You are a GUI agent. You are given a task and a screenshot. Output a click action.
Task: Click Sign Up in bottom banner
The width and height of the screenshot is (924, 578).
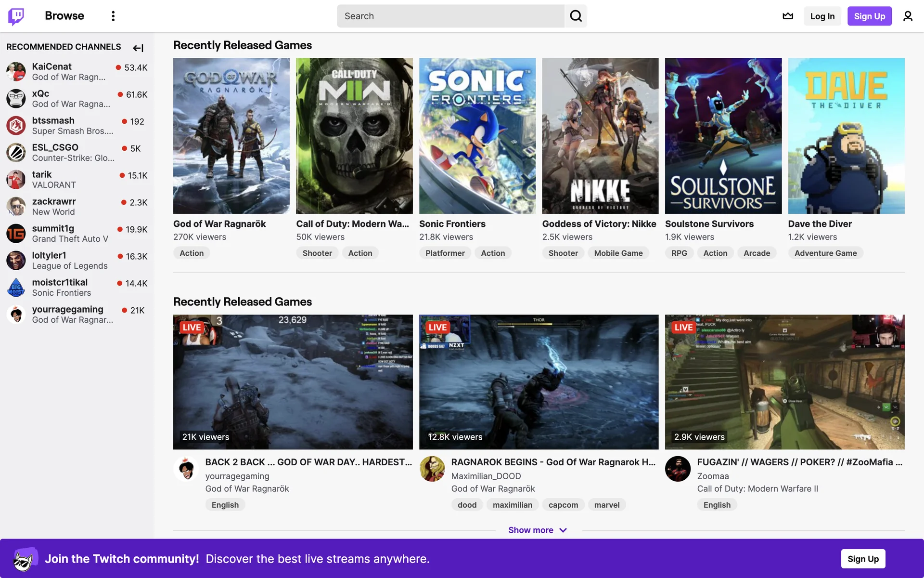[863, 559]
